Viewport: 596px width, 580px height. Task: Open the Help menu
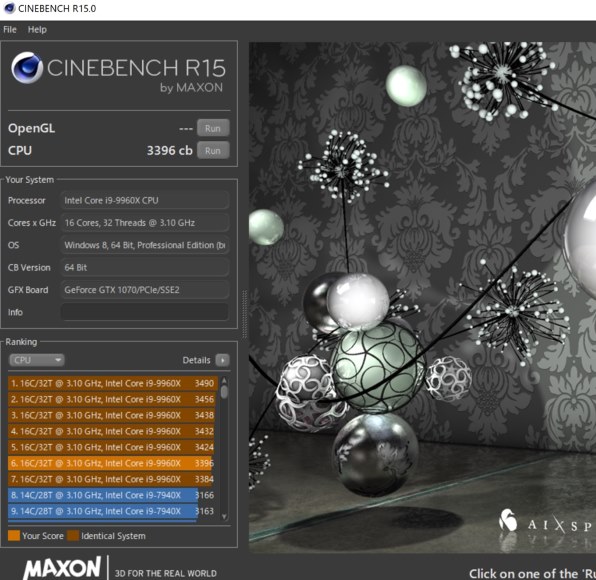[x=37, y=29]
